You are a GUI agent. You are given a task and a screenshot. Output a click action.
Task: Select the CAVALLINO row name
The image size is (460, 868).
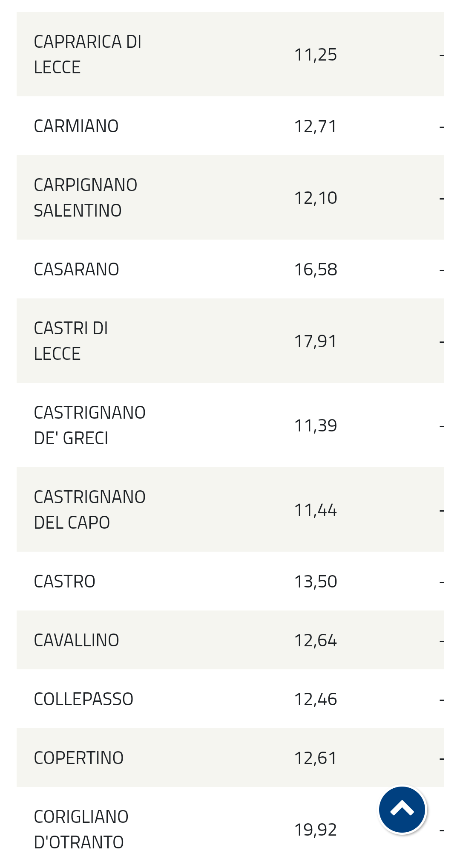pos(76,640)
